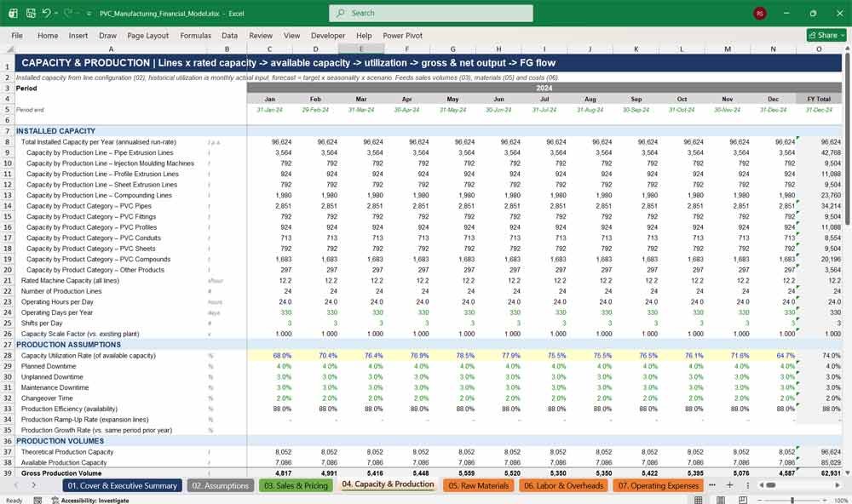
Task: Open the Data ribbon tab
Action: [x=229, y=35]
